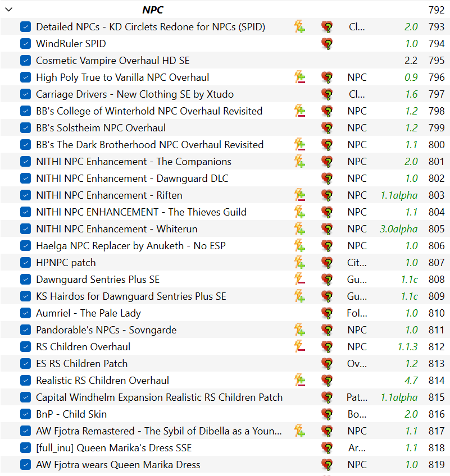Click version 4.7 of Realistic RS Children Overhaul
The width and height of the screenshot is (450, 476).
tap(411, 381)
